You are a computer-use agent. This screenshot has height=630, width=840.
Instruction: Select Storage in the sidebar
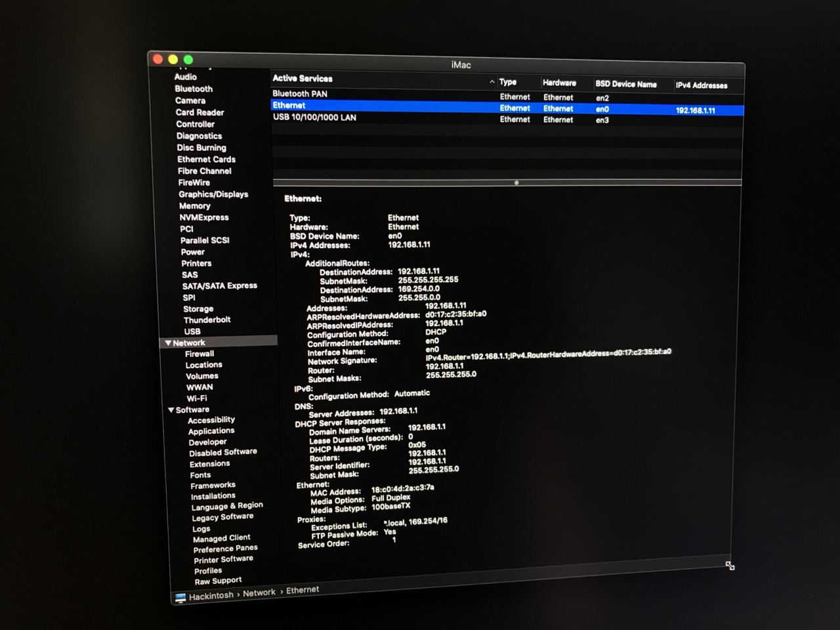(198, 308)
